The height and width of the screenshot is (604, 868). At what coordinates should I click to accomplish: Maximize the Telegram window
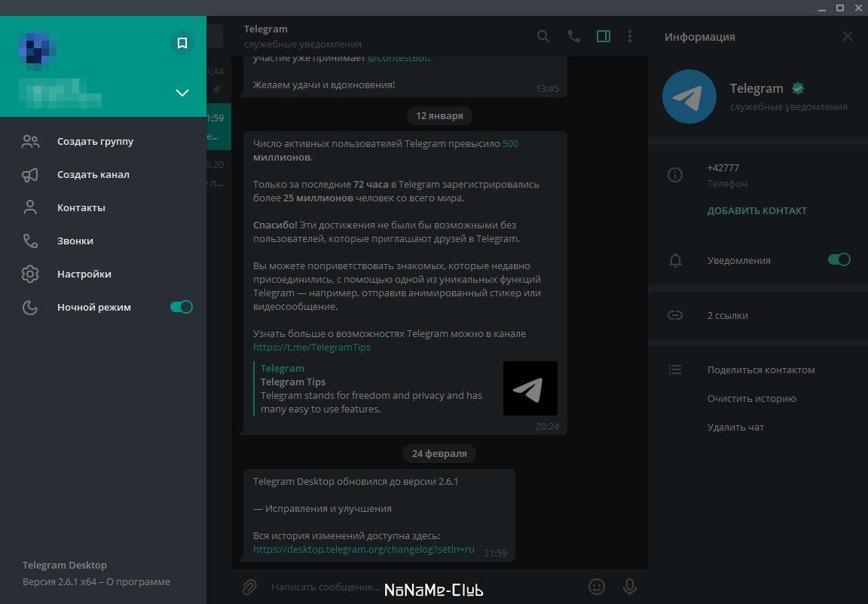(x=840, y=8)
